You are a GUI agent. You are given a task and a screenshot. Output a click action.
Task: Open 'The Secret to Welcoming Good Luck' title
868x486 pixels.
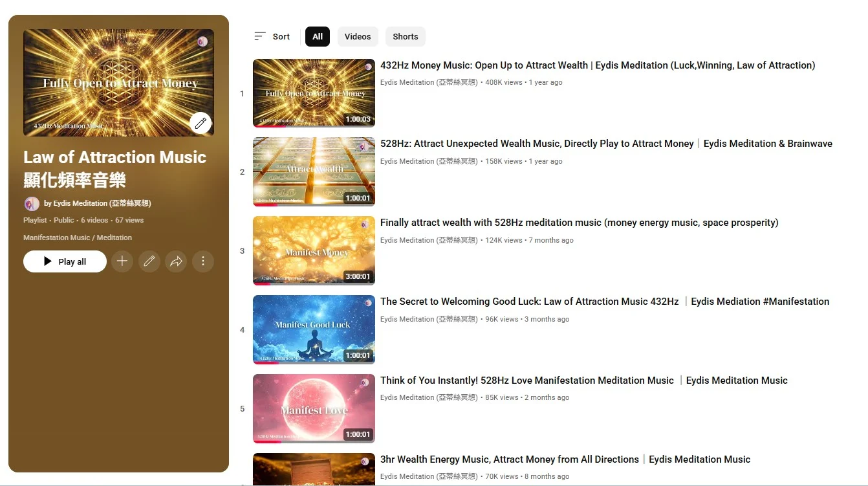coord(605,302)
